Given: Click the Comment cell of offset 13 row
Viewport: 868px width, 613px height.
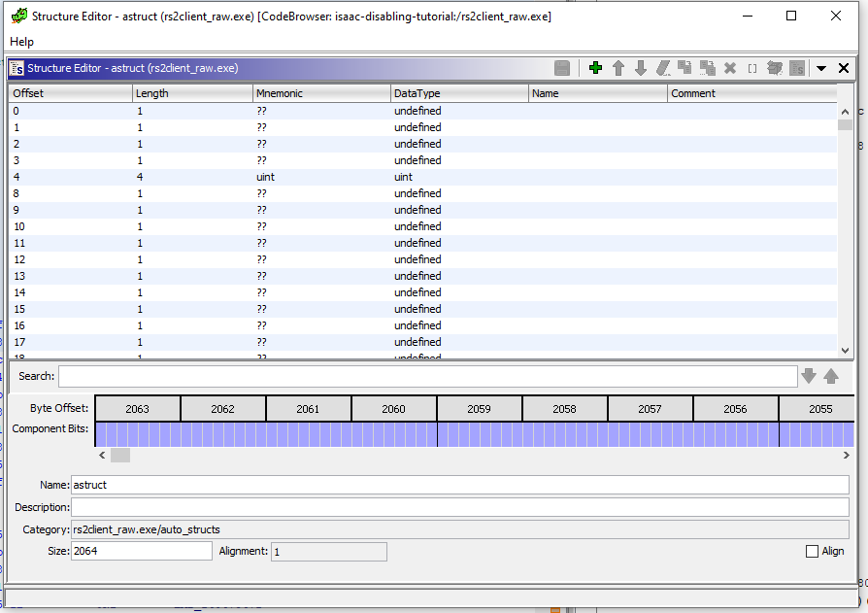Looking at the screenshot, I should (752, 276).
